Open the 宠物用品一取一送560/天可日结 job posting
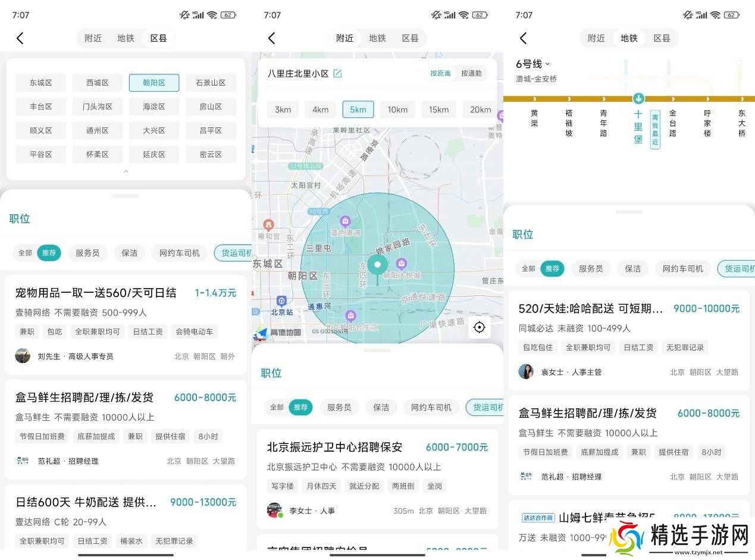The height and width of the screenshot is (560, 755). (x=96, y=293)
